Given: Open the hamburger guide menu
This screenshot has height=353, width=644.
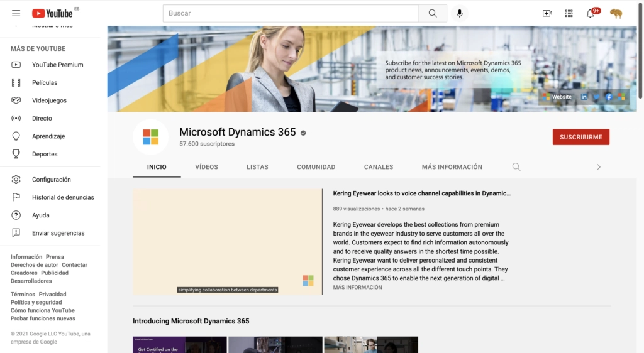Looking at the screenshot, I should pyautogui.click(x=16, y=13).
